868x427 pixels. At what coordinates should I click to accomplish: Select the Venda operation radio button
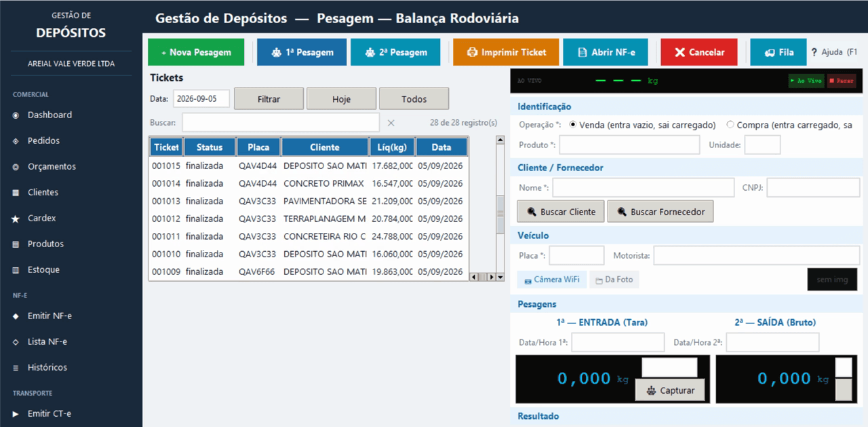573,125
